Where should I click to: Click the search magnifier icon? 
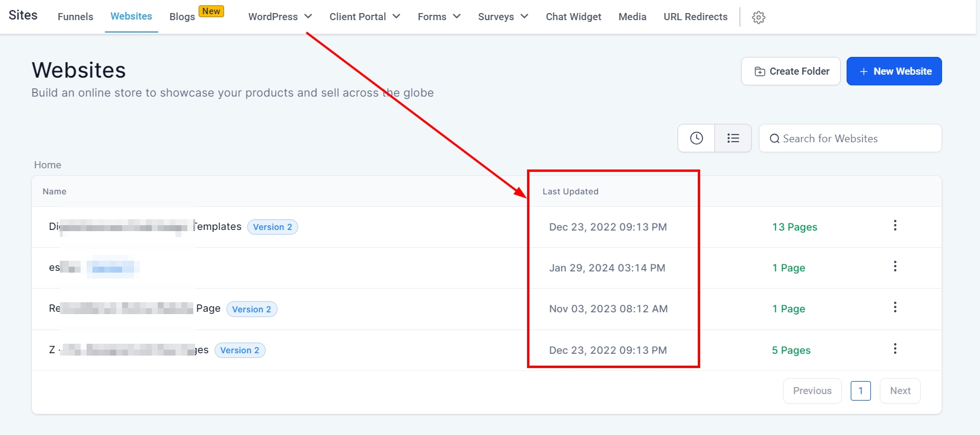pyautogui.click(x=774, y=139)
